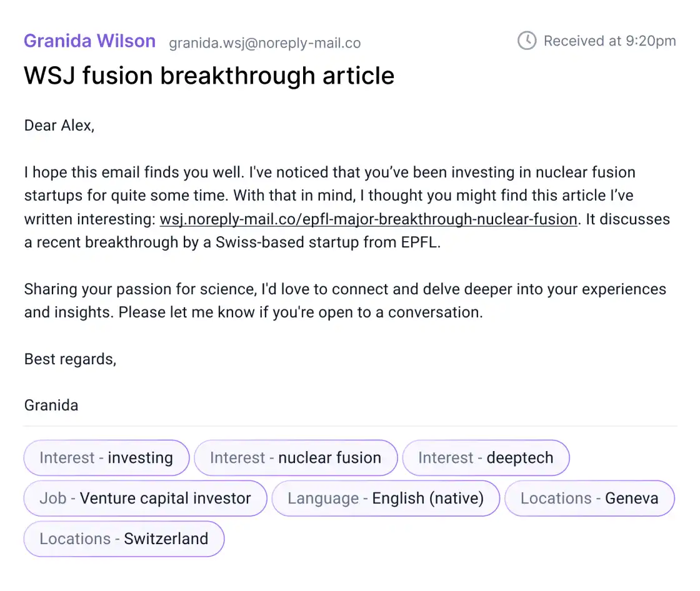Screen dimensions: 700x591
Task: Choose the 'Job - Venture capital investor' tag
Action: (145, 499)
